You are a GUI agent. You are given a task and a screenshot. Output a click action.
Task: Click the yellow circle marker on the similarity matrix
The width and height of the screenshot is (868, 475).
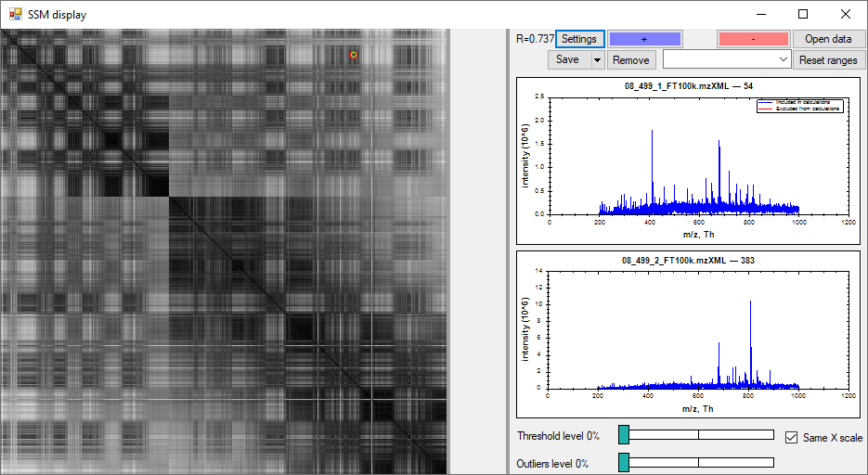(x=354, y=54)
